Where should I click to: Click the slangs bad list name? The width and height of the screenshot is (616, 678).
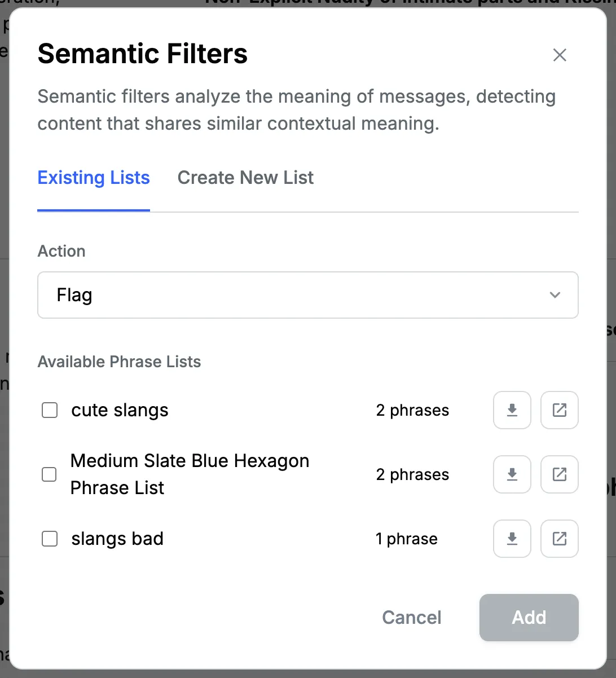point(117,539)
